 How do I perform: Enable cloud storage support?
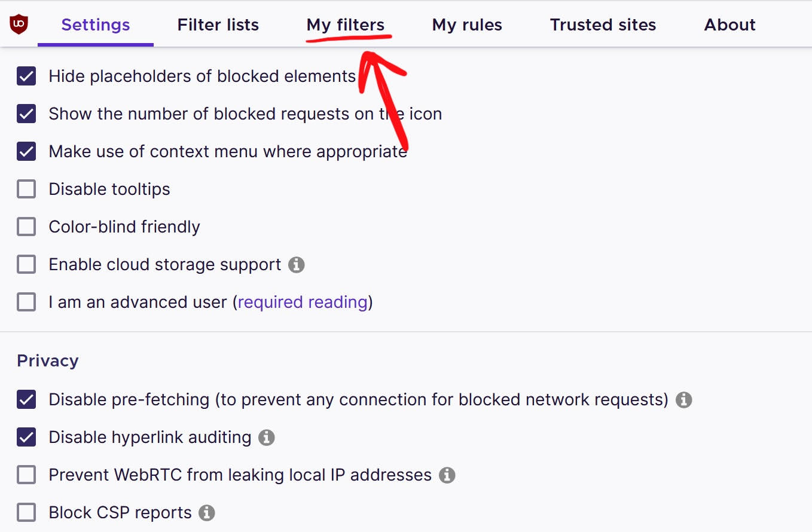pyautogui.click(x=26, y=264)
